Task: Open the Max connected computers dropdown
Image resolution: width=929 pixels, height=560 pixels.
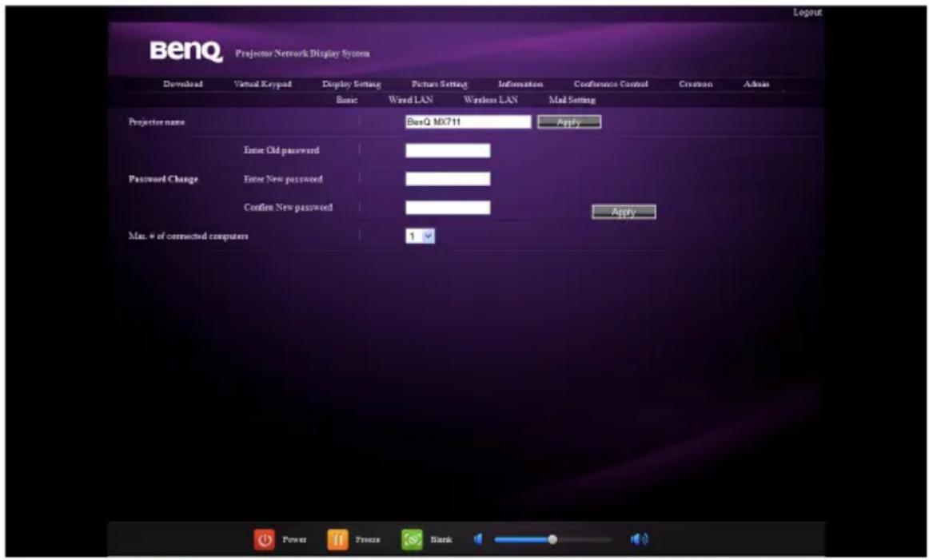Action: pyautogui.click(x=420, y=236)
